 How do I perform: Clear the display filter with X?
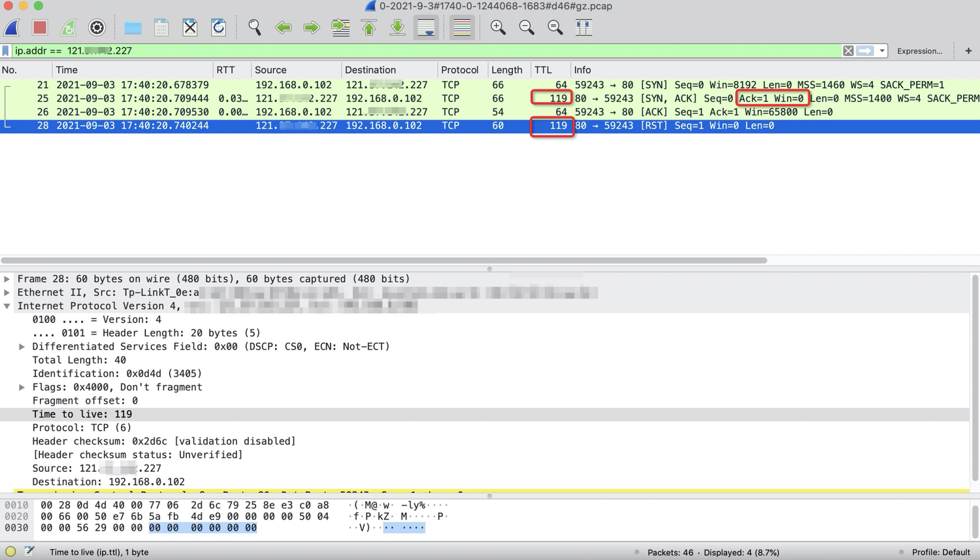848,50
